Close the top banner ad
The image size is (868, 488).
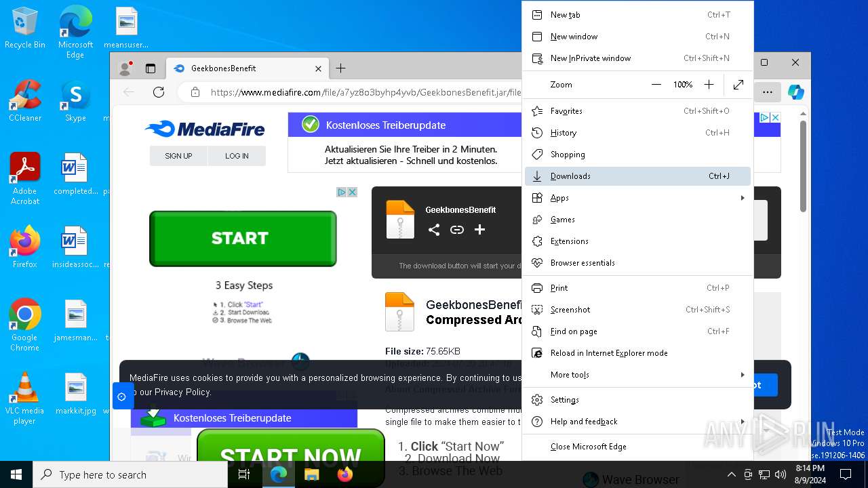775,117
